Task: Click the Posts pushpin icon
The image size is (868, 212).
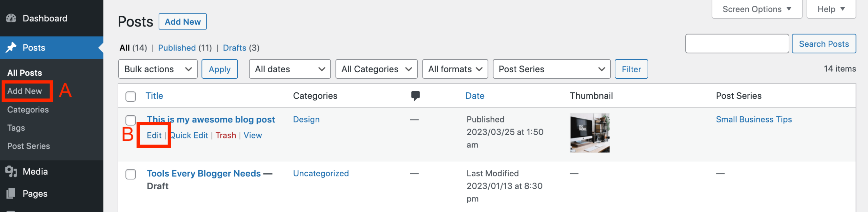Action: tap(11, 47)
